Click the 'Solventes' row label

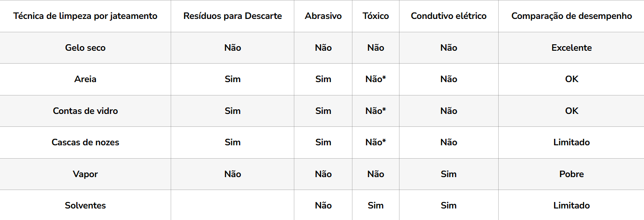[x=85, y=206]
